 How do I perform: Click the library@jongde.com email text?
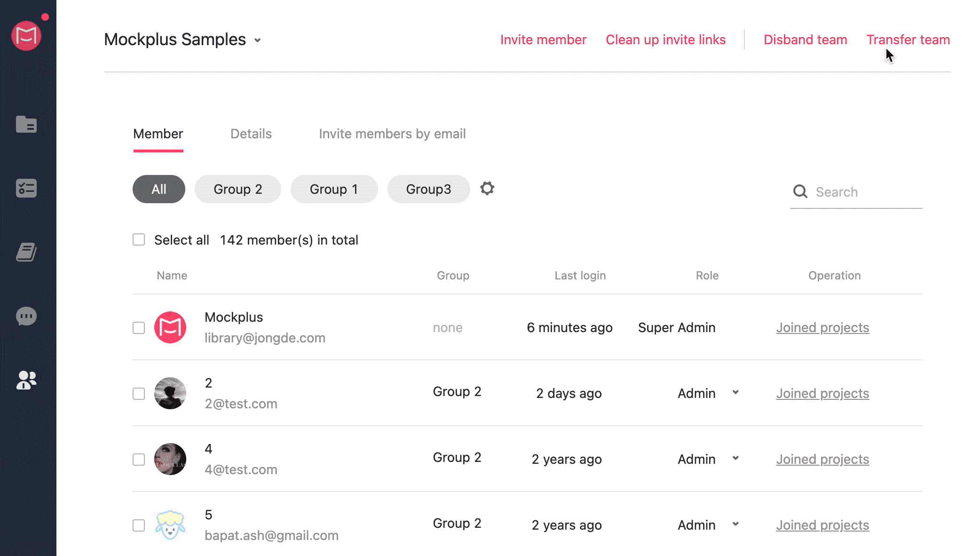(x=265, y=338)
